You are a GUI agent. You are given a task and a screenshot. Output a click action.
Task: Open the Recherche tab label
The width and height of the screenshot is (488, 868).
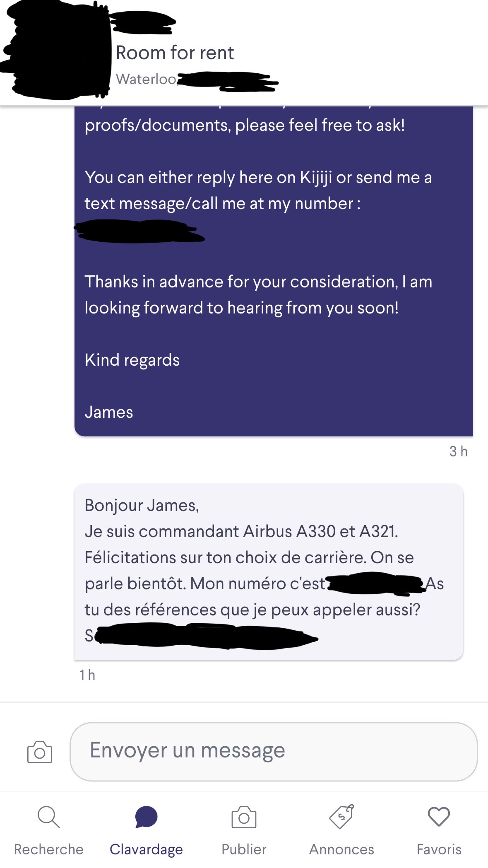(48, 849)
